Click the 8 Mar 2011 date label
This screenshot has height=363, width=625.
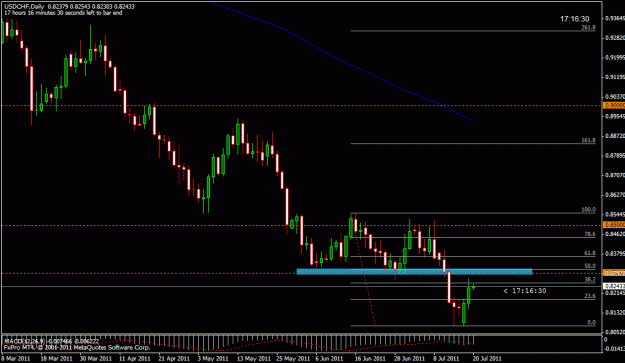(16, 358)
